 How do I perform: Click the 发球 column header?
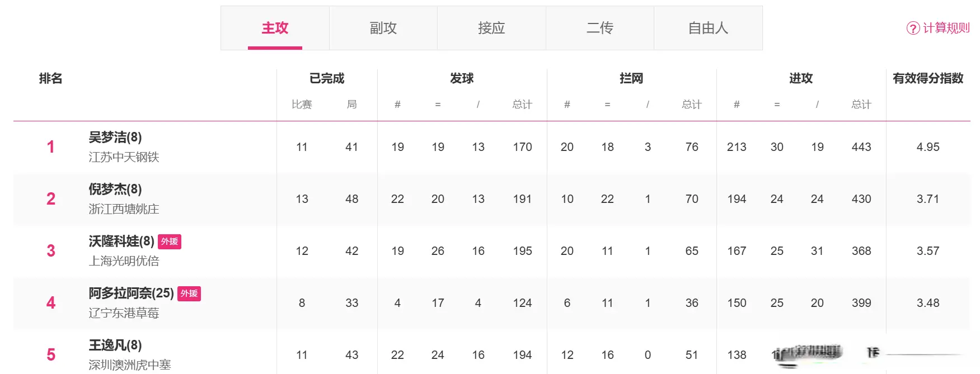tap(462, 78)
